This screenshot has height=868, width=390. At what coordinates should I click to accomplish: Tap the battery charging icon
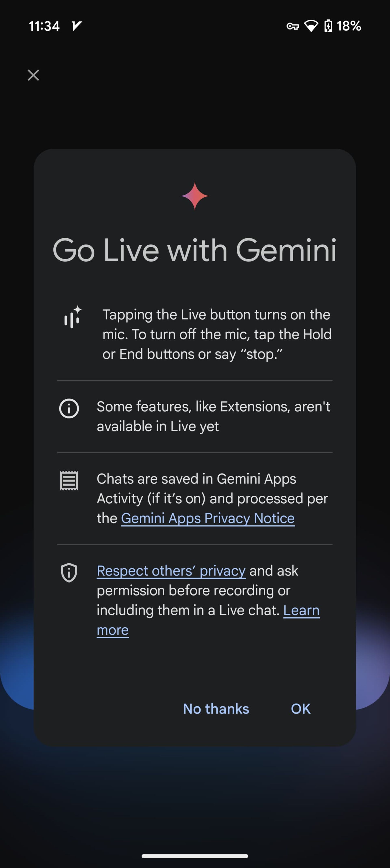point(328,26)
